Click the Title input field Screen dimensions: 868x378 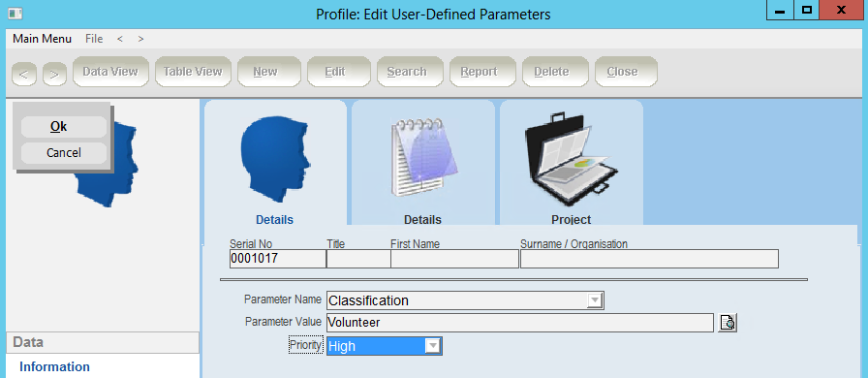click(x=358, y=259)
